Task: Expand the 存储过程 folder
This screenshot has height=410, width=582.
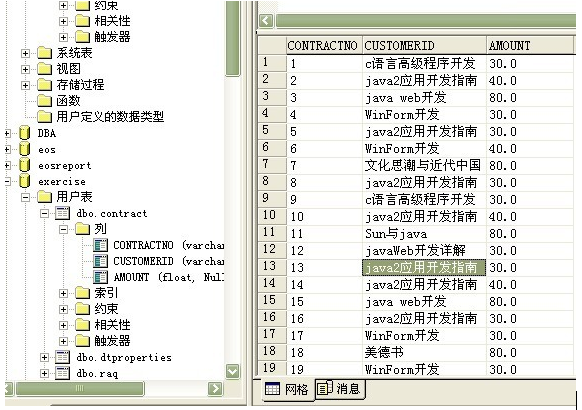Action: pos(25,85)
